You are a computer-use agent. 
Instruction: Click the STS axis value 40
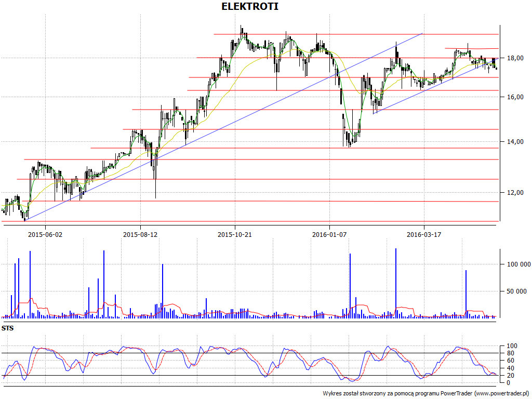click(x=510, y=368)
